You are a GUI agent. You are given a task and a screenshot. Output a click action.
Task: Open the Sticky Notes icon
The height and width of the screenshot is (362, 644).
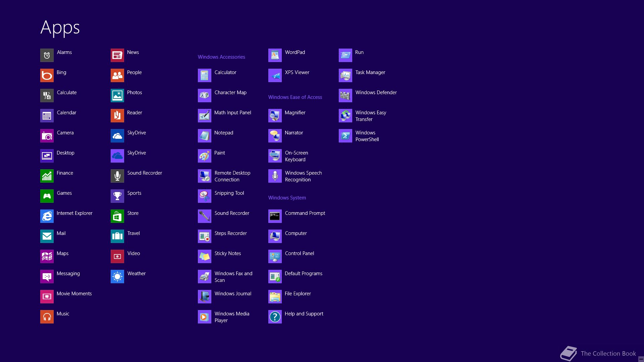[x=205, y=256]
